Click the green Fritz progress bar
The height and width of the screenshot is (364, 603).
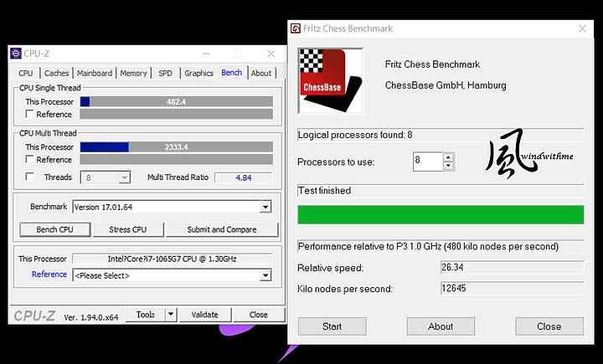pyautogui.click(x=441, y=214)
